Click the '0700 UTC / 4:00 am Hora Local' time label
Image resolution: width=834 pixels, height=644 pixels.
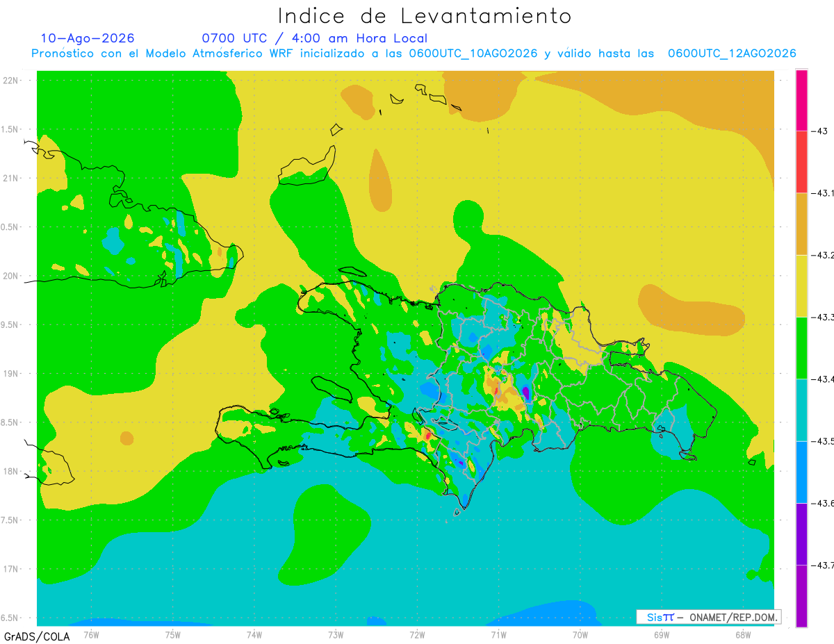315,38
